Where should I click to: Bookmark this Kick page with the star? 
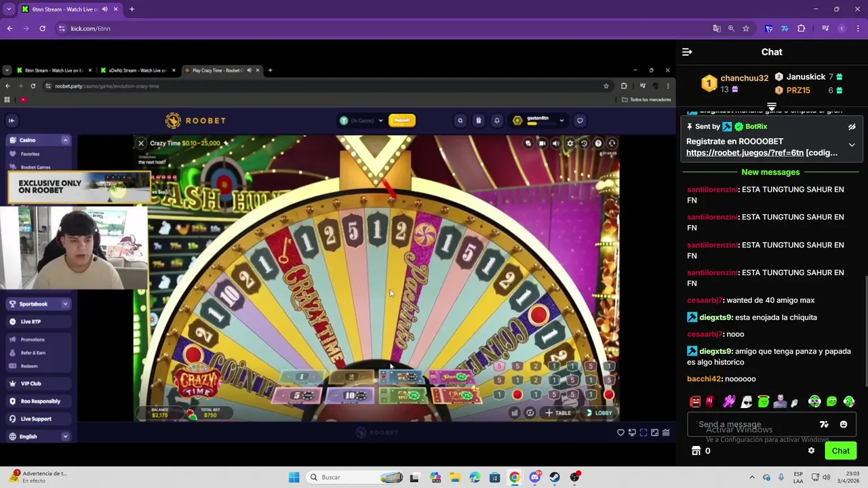click(746, 28)
